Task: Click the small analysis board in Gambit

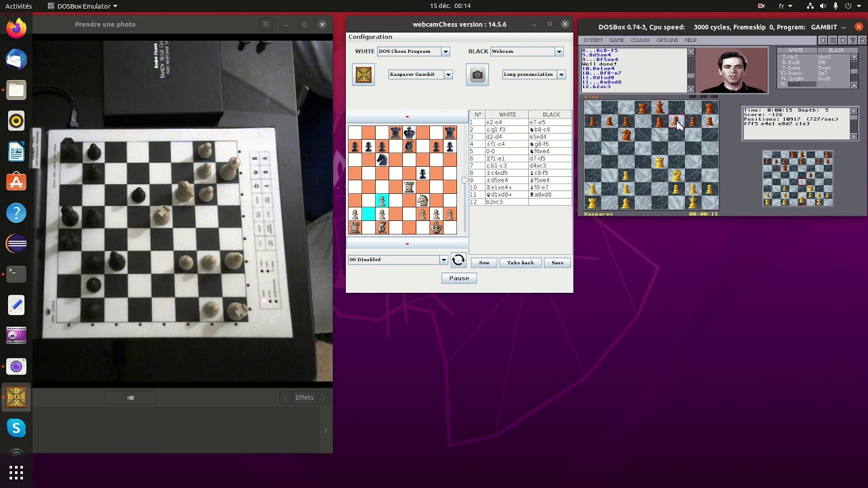Action: click(x=797, y=178)
